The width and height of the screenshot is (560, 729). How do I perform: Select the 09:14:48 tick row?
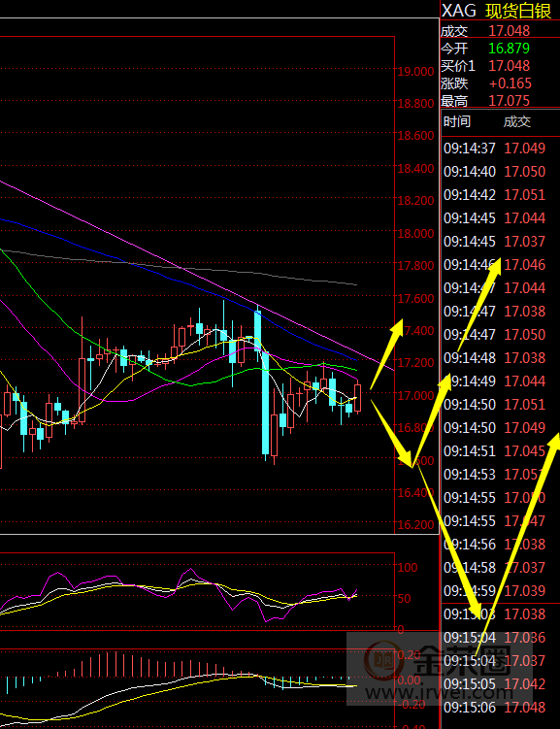point(501,358)
